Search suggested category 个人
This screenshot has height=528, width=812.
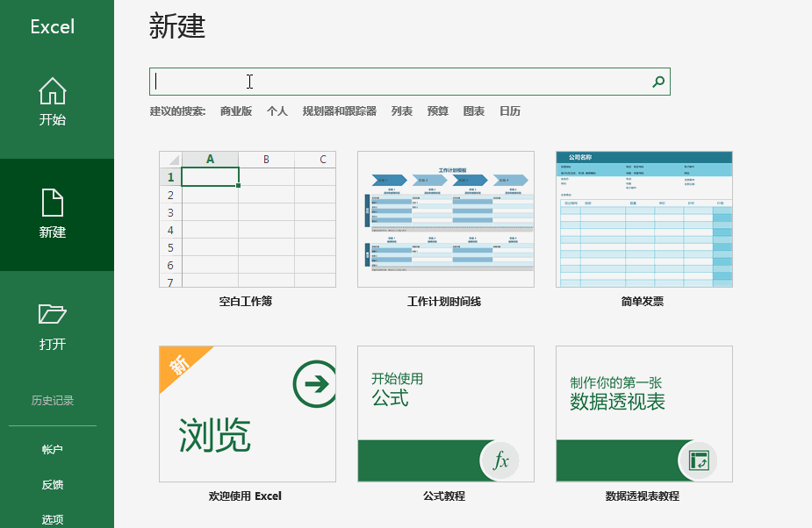277,111
